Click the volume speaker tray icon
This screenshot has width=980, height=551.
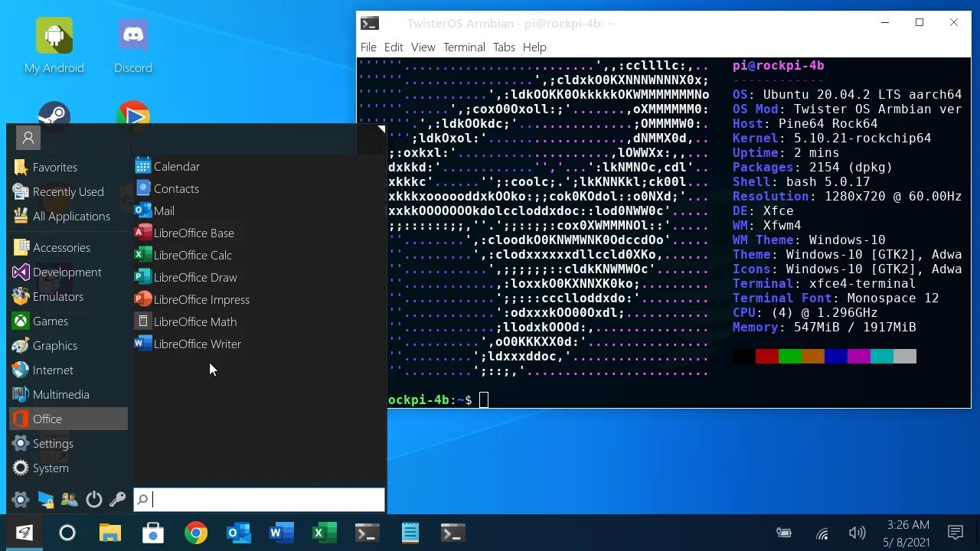point(857,533)
